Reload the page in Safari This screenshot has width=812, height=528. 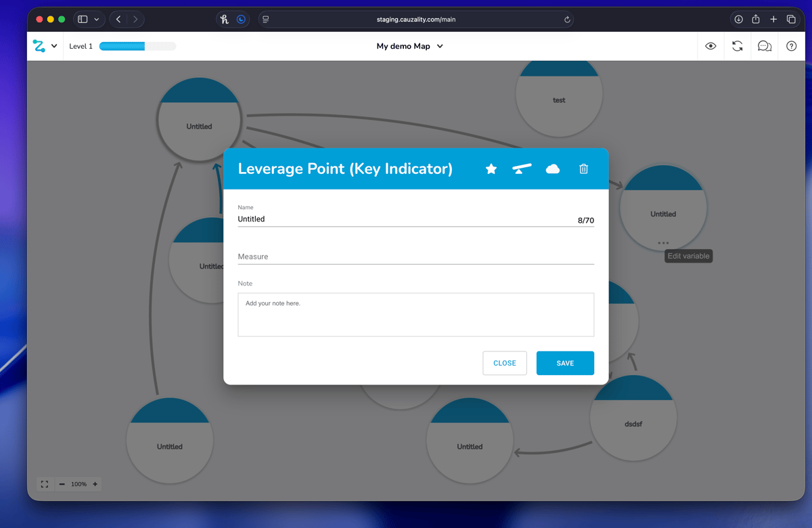click(x=567, y=20)
